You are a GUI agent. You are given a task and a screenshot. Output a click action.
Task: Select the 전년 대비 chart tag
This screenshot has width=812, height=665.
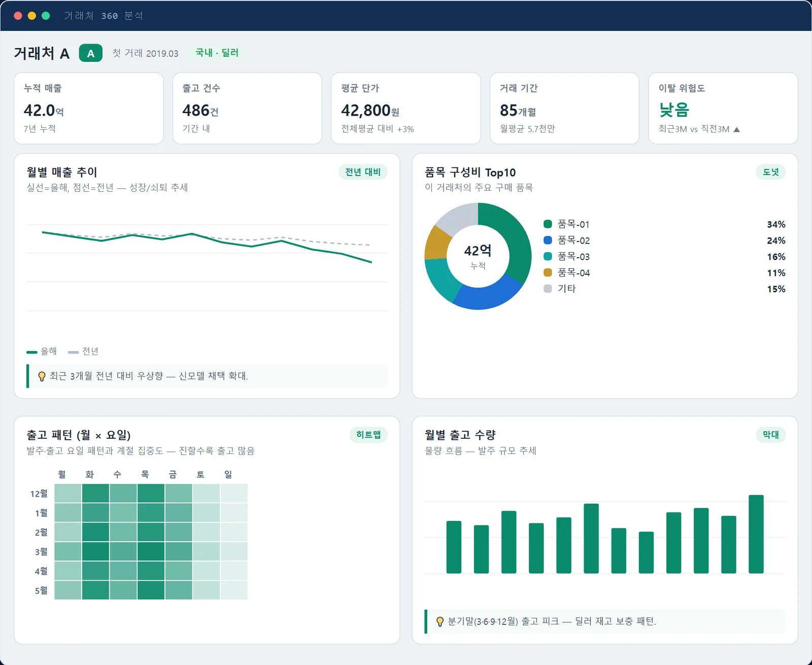[x=363, y=172]
